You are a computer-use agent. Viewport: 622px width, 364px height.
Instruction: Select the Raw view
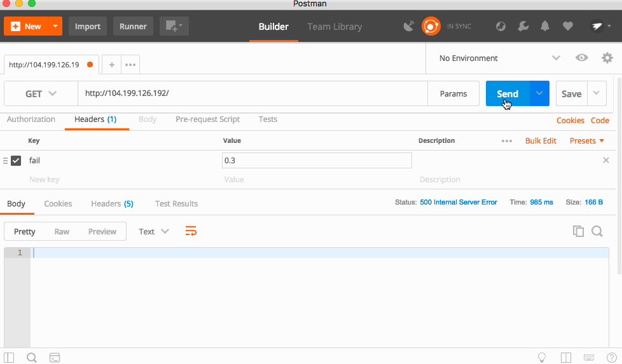point(62,232)
